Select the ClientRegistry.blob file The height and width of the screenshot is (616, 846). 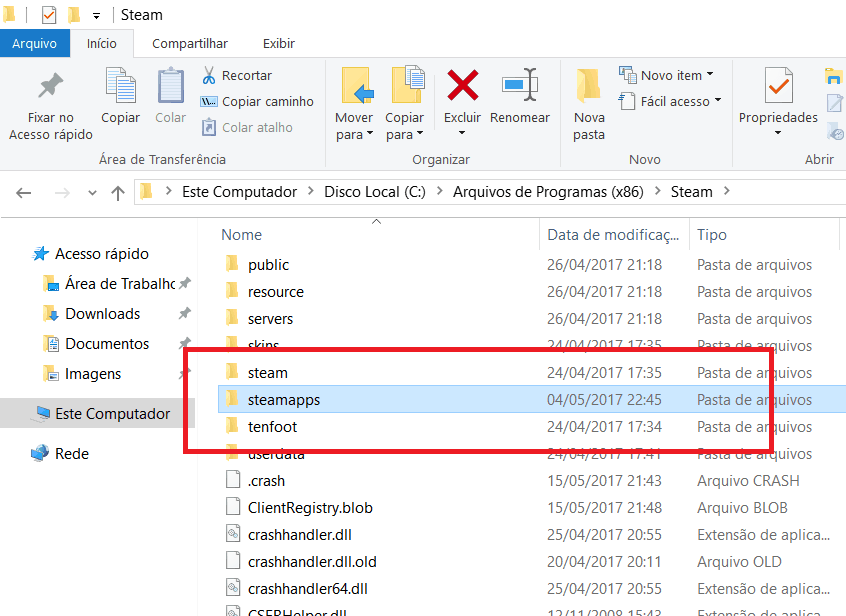(x=531, y=508)
